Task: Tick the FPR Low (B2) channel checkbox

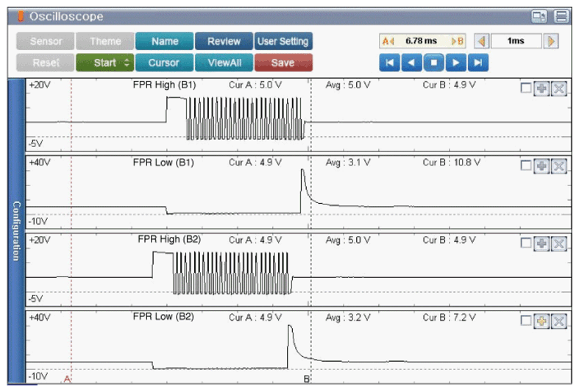Action: pos(526,321)
